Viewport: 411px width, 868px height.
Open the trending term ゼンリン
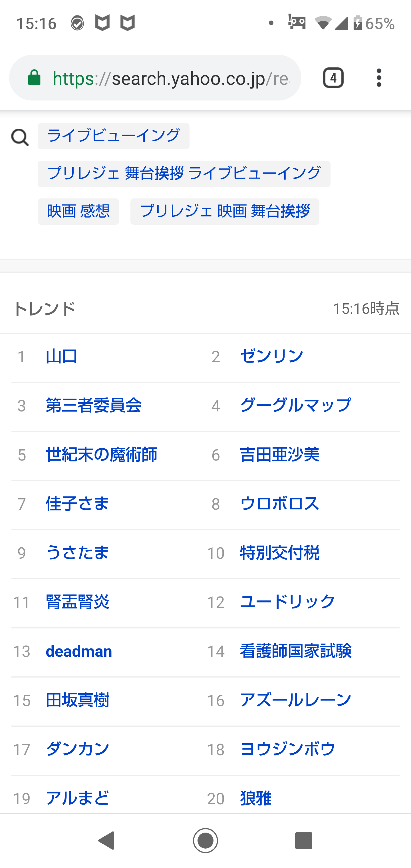[x=271, y=357]
